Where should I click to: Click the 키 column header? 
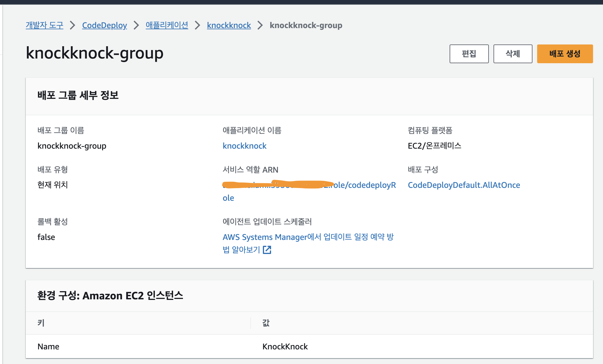point(41,323)
